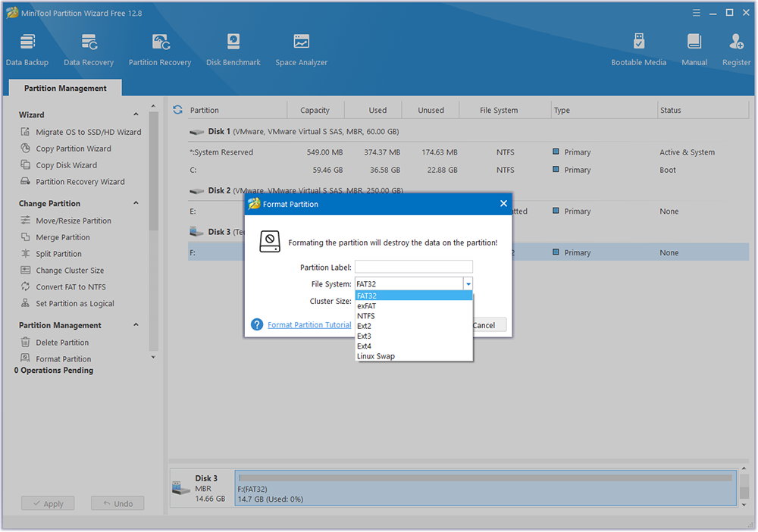Click the Merge Partition icon
Screen dimensions: 758x532
25,236
